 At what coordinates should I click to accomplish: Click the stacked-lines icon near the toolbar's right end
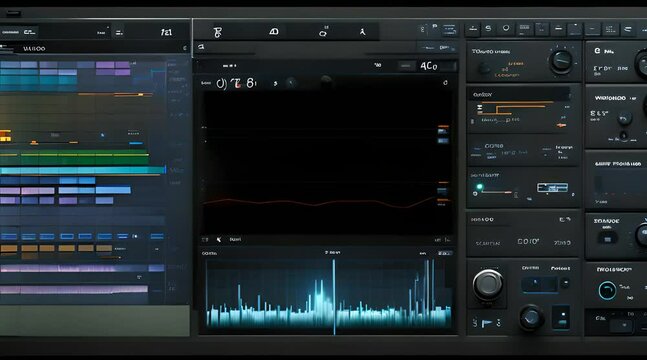click(628, 29)
